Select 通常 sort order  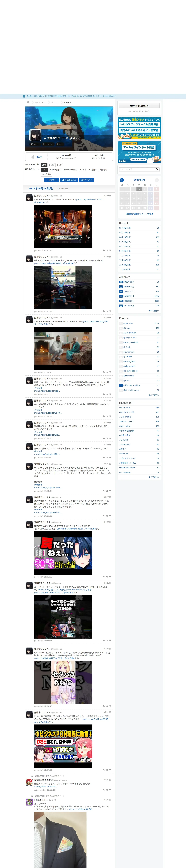44,165
